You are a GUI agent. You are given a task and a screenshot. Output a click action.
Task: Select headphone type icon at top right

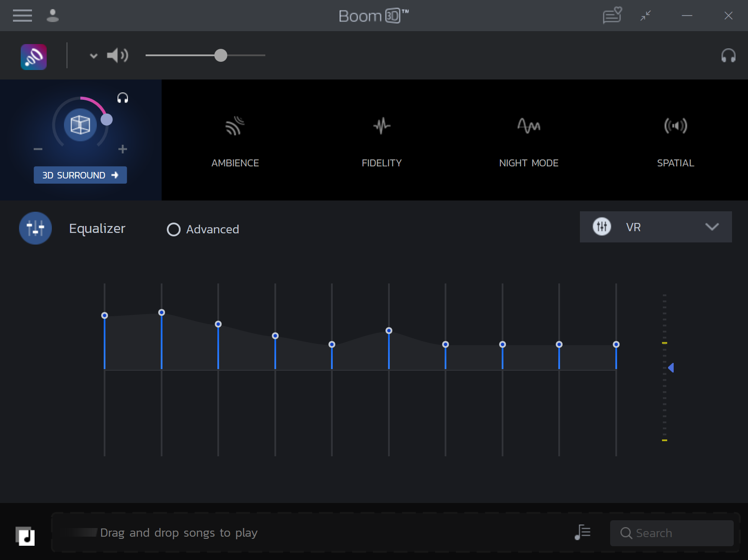(x=728, y=55)
